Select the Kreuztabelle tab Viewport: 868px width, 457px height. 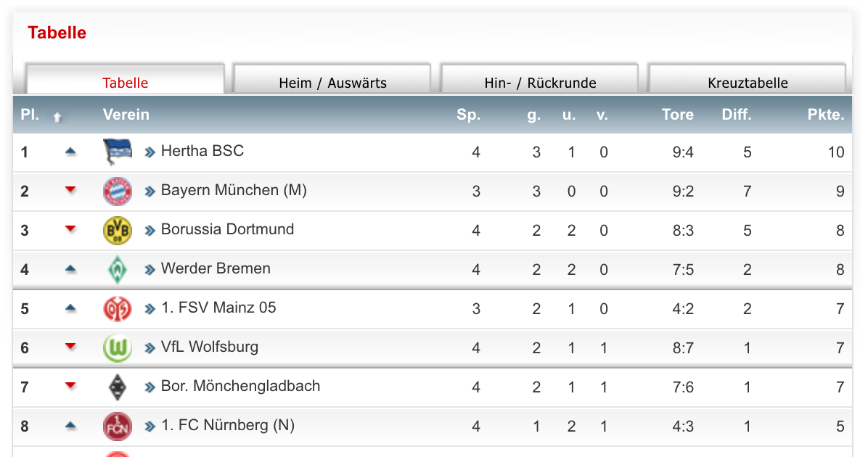coord(748,82)
